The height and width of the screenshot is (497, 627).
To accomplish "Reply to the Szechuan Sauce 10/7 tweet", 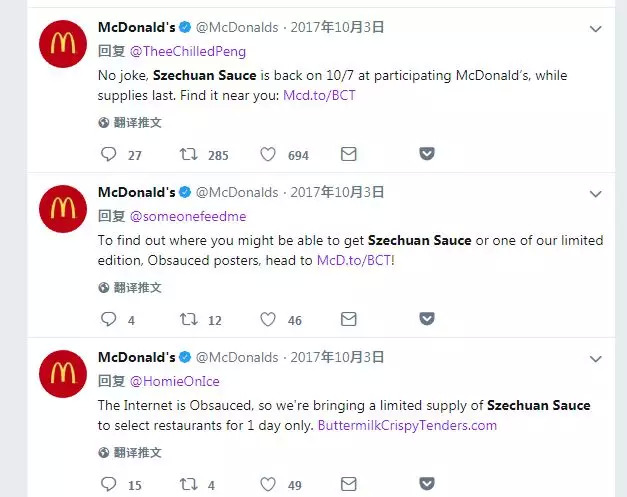I will pos(109,155).
